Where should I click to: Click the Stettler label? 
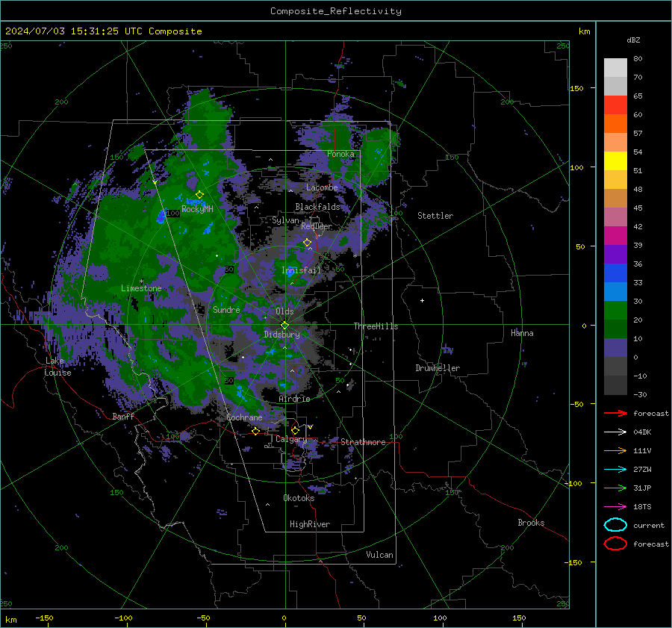pyautogui.click(x=435, y=216)
